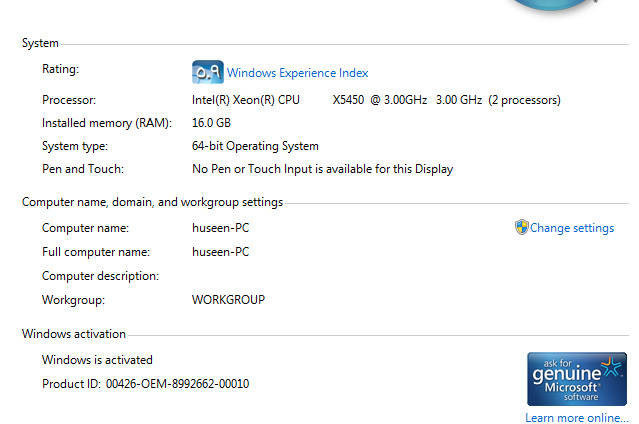Click the Workgroup label
The width and height of the screenshot is (639, 424).
click(x=73, y=300)
